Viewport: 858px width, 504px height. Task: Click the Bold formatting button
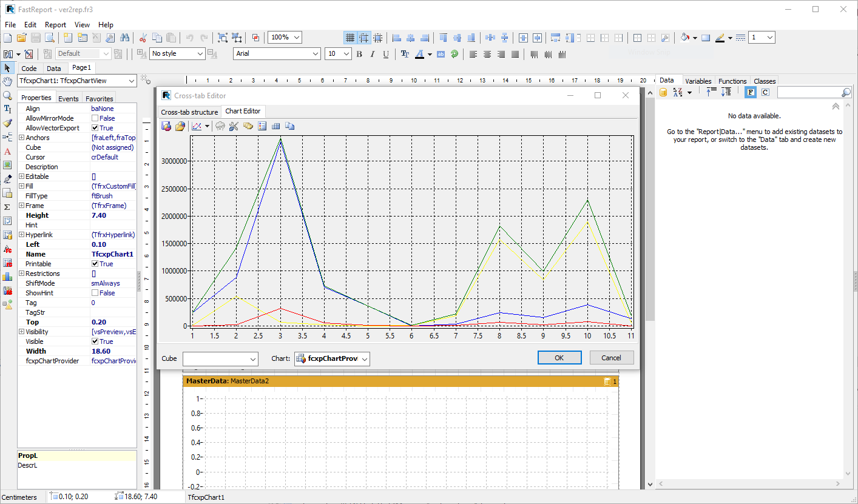coord(359,54)
